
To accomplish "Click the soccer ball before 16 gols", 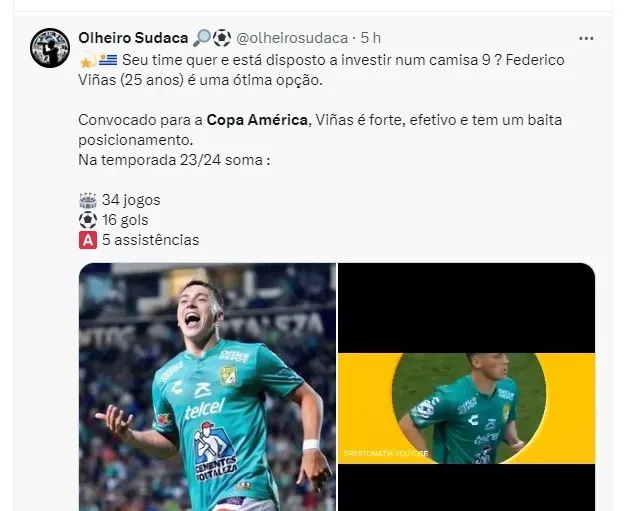I will pyautogui.click(x=88, y=220).
